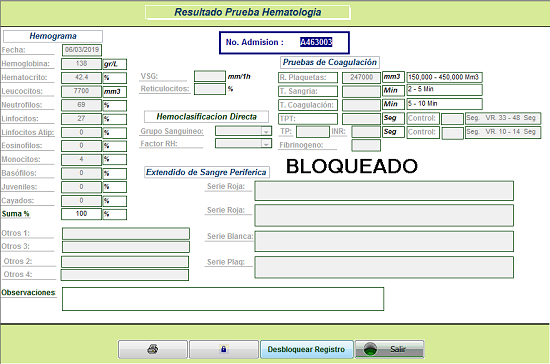
Task: Click the Reticulocitos input field
Action: 210,89
